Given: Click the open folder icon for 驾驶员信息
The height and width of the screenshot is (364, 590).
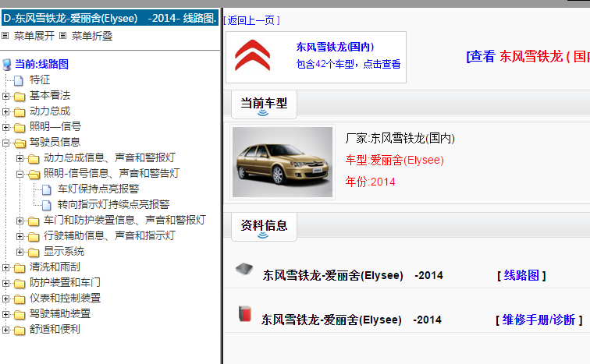Looking at the screenshot, I should point(20,143).
